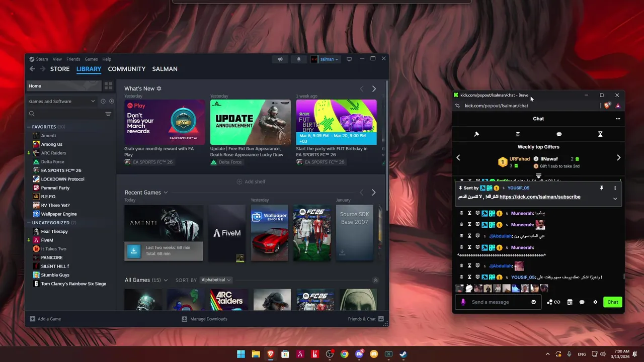644x362 pixels.
Task: Click the Kick chat pin tool icon
Action: (476, 134)
